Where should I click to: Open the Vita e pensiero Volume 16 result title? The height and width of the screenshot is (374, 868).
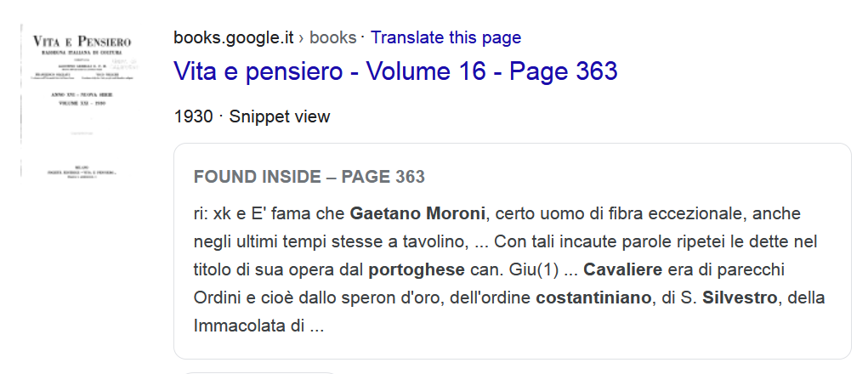[x=395, y=71]
